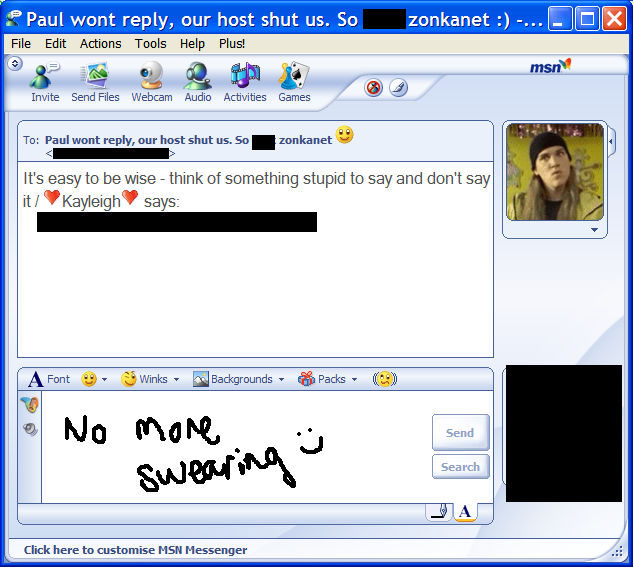Start an Audio conversation
634x568 pixels.
point(198,82)
